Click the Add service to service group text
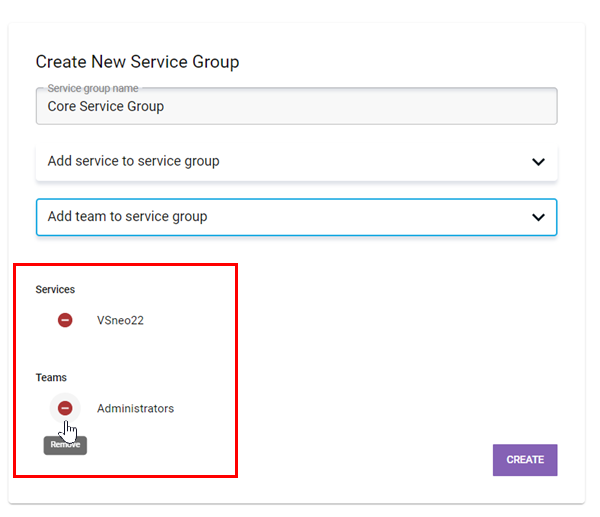Viewport: 600px width, 517px height. click(133, 161)
